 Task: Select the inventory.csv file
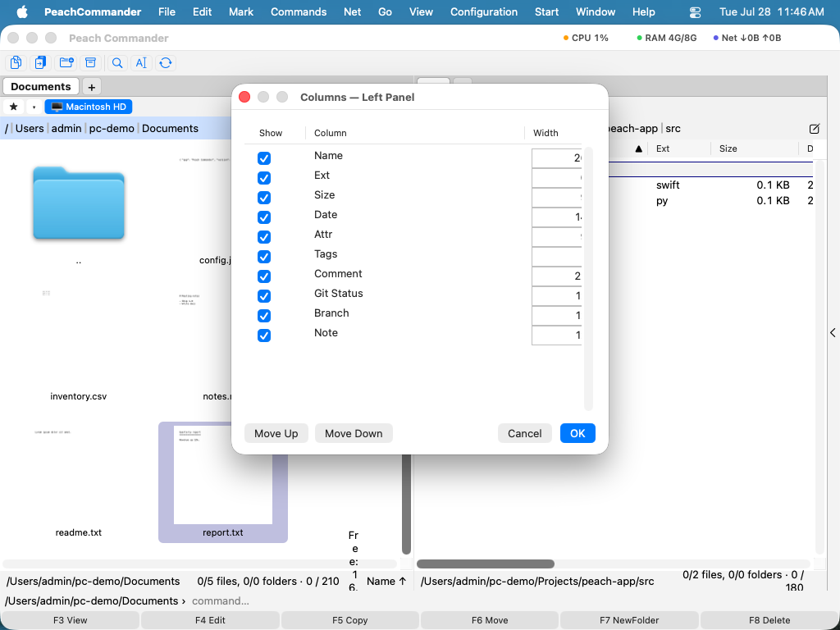coord(78,396)
